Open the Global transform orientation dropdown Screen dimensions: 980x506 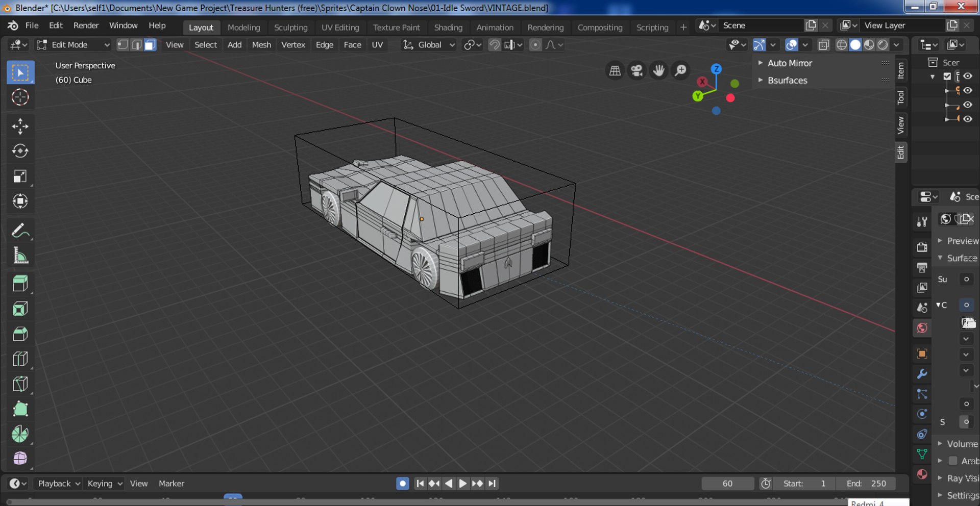[429, 45]
